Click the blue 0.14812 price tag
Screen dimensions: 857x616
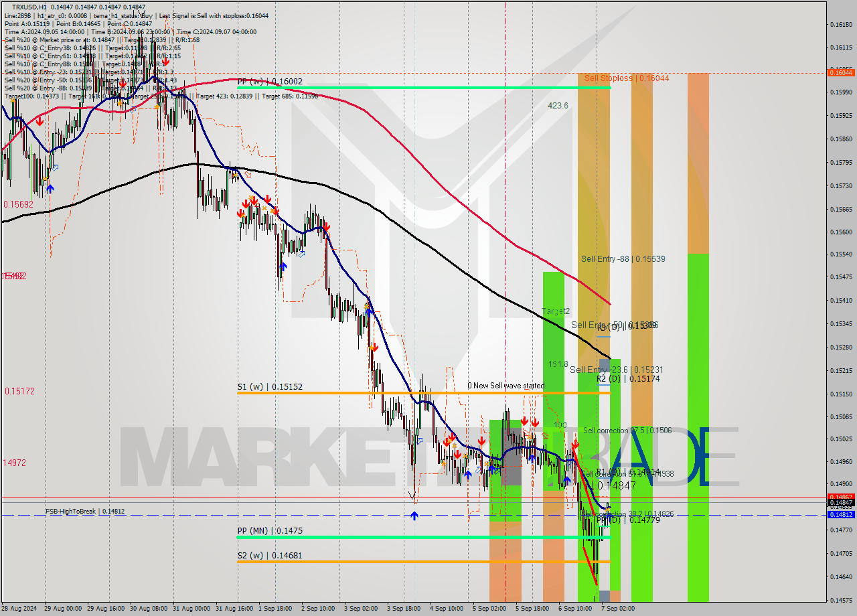coord(841,515)
